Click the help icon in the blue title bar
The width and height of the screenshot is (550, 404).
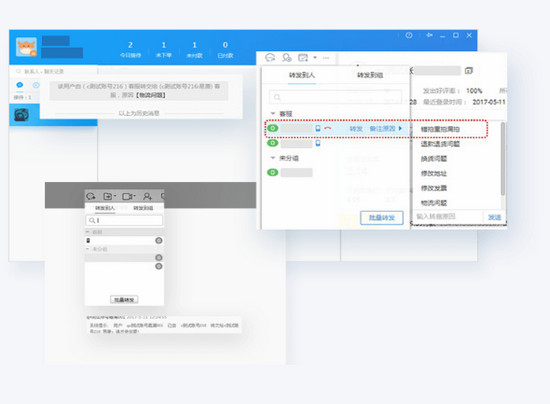point(409,35)
